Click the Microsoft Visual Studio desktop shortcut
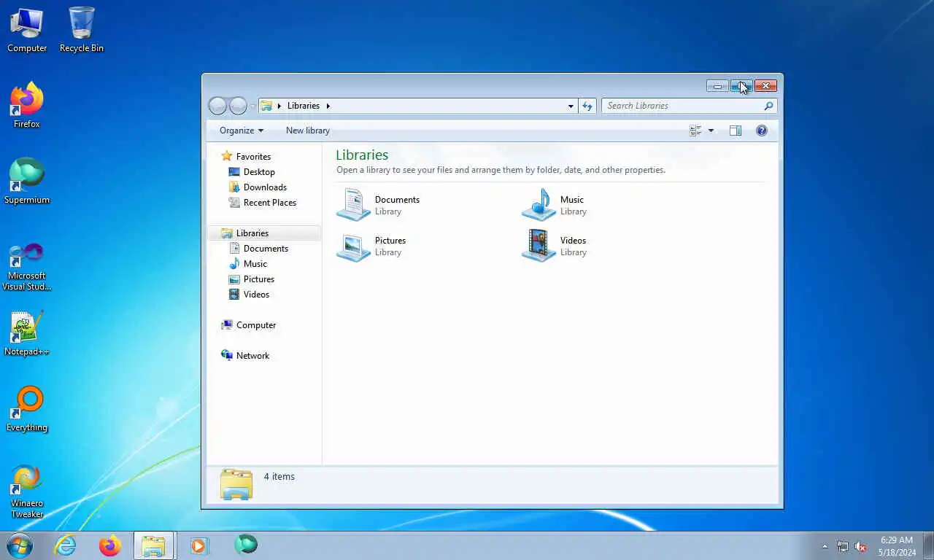934x560 pixels. 27,266
